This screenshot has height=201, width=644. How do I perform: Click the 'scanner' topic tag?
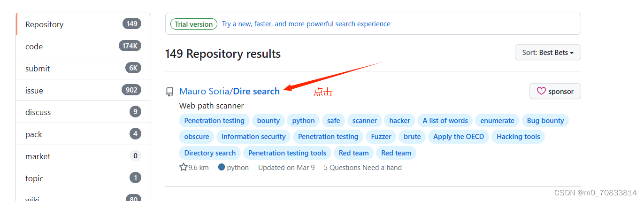pyautogui.click(x=365, y=120)
